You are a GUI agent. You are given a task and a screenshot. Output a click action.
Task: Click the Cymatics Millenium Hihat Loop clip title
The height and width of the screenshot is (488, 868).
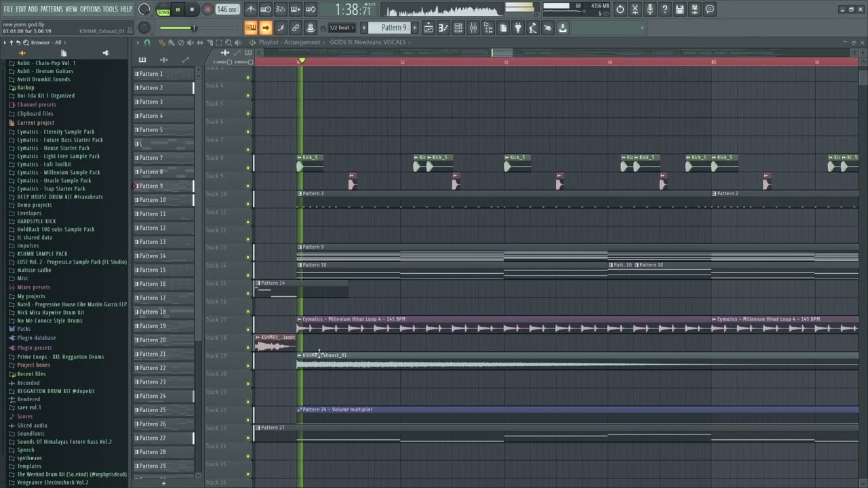pos(354,319)
